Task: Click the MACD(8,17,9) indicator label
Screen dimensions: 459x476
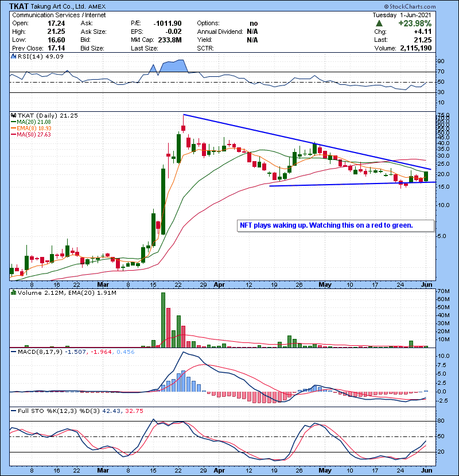Action: pos(40,352)
